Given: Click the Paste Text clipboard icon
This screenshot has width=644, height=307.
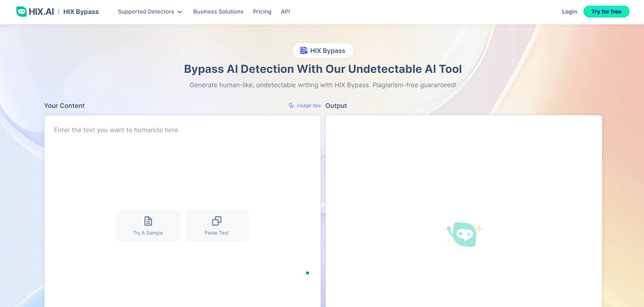Looking at the screenshot, I should coord(217,221).
